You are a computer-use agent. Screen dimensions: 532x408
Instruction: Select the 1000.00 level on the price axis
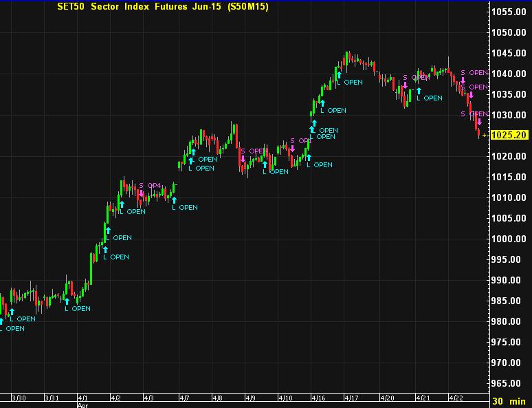click(x=510, y=239)
